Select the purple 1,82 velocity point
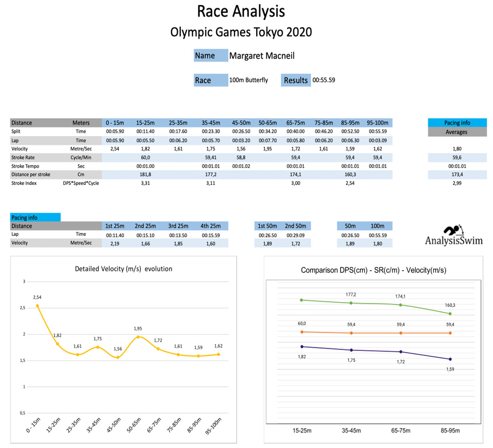The image size is (493, 448). (x=302, y=347)
